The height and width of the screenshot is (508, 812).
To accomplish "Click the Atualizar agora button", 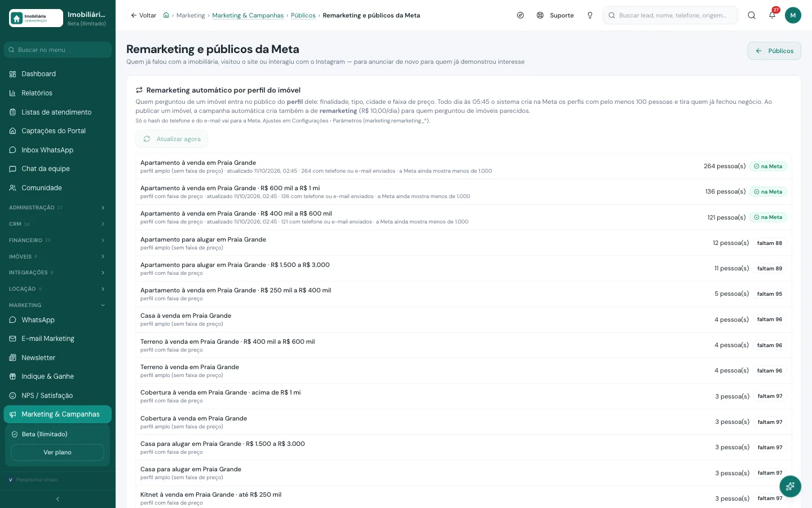I will [172, 139].
